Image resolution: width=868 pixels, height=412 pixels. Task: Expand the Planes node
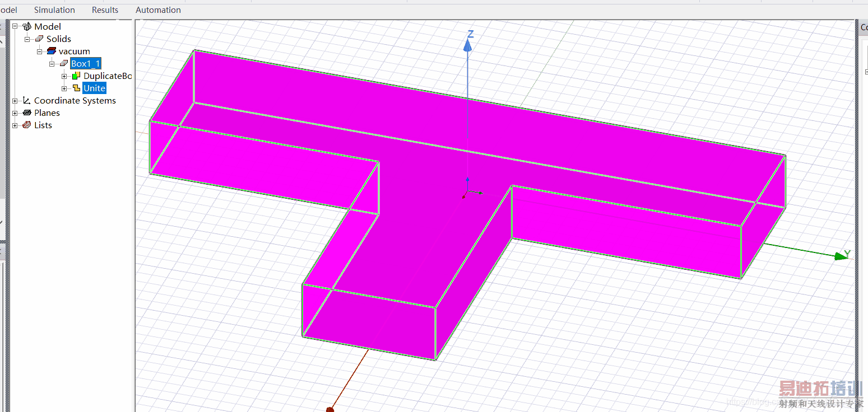(x=15, y=113)
